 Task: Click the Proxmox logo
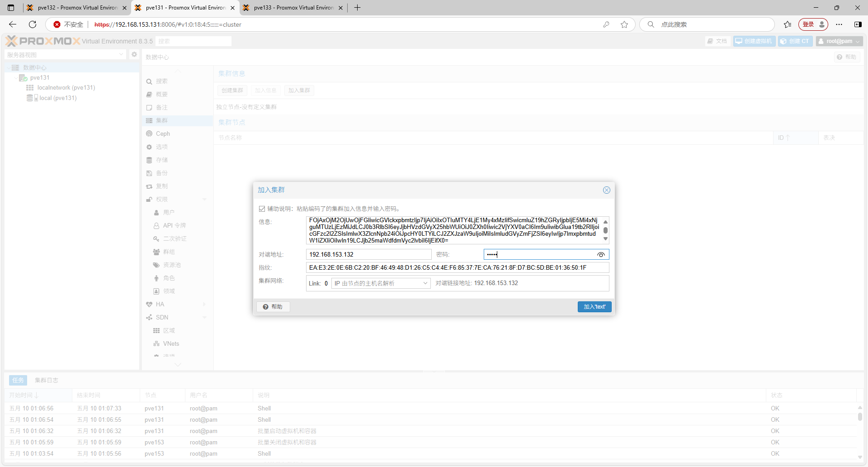click(43, 41)
